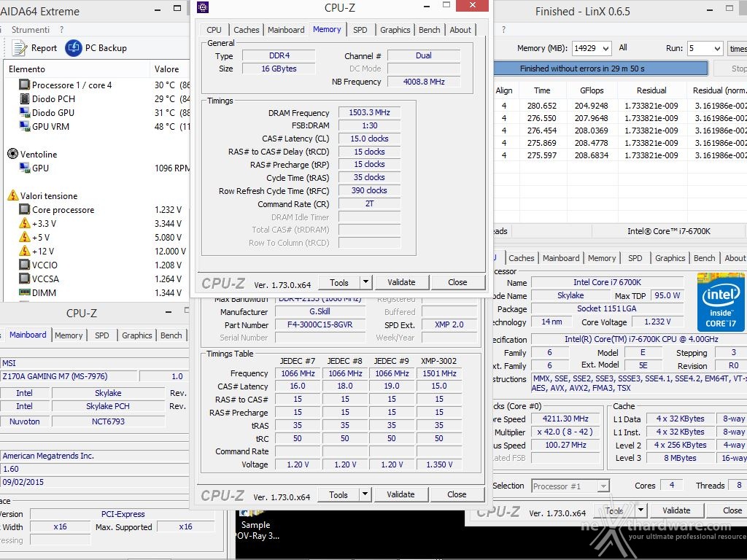
Task: Select the Diodo GPU monitor icon
Action: (x=24, y=112)
